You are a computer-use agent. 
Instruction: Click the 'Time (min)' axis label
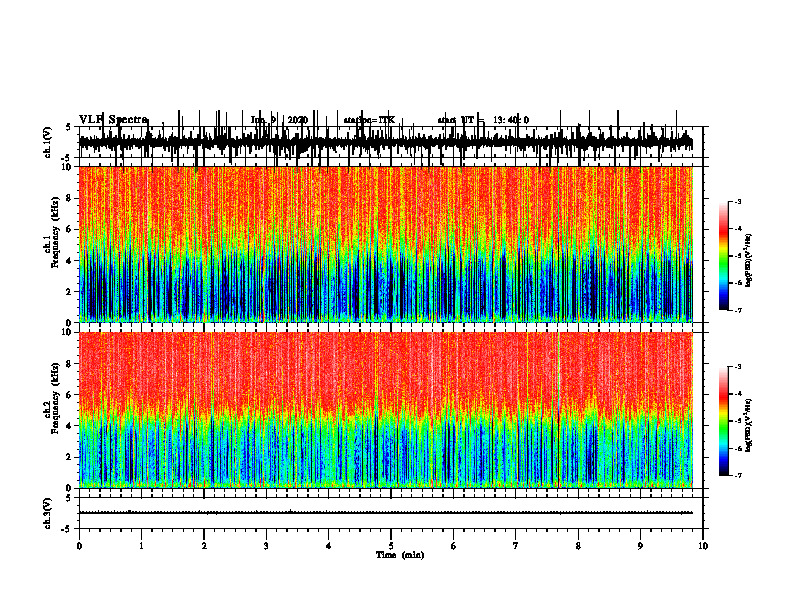tap(400, 555)
